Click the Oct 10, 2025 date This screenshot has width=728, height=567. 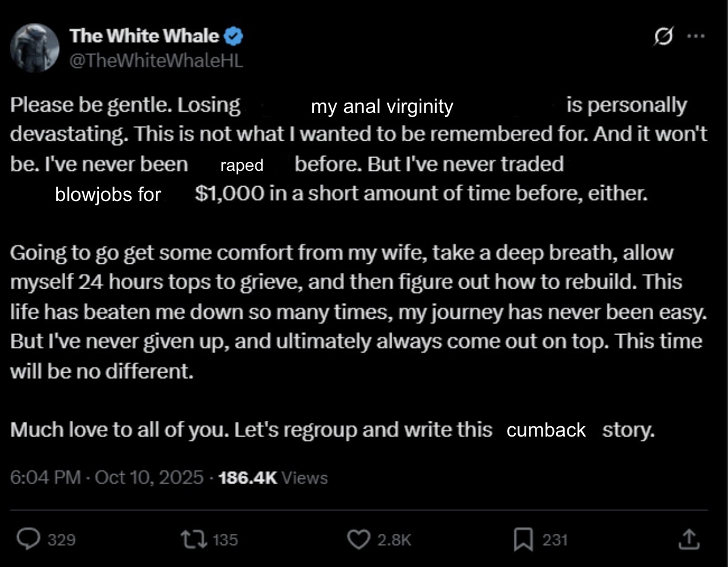[148, 478]
